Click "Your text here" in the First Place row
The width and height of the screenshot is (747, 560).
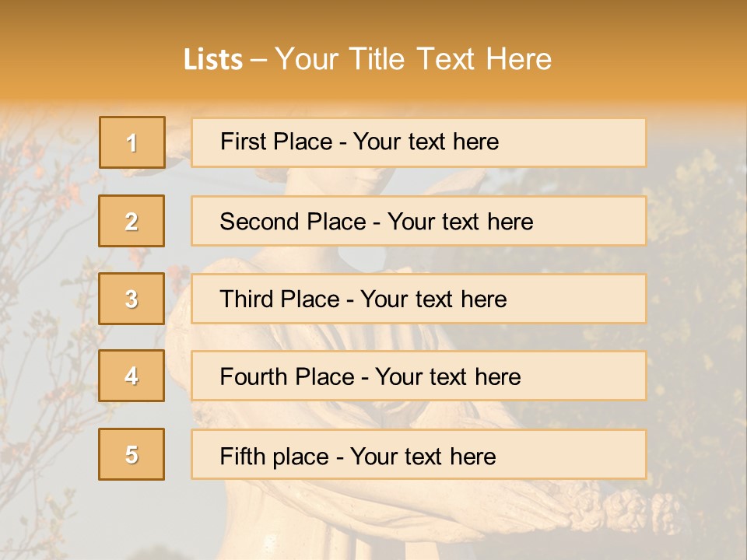pyautogui.click(x=426, y=142)
